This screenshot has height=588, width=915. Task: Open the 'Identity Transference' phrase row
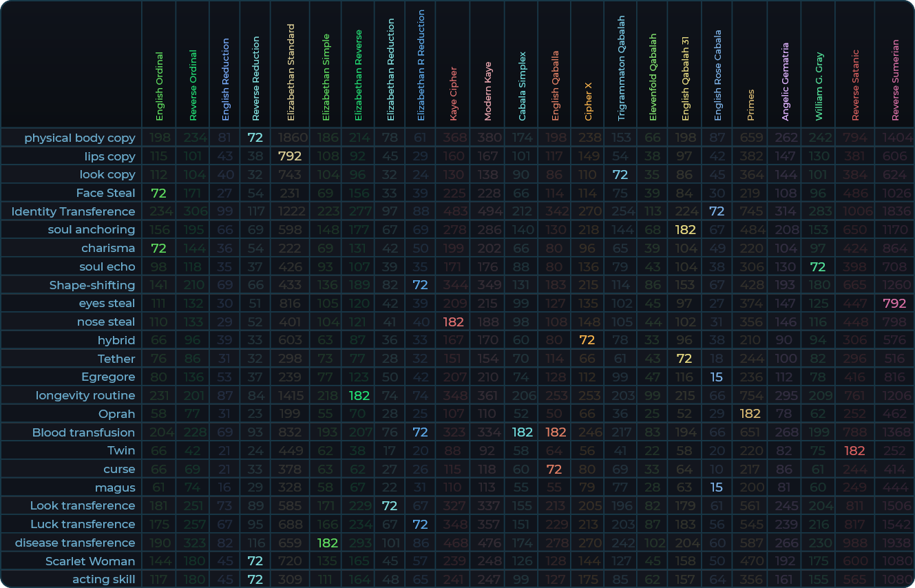point(73,211)
